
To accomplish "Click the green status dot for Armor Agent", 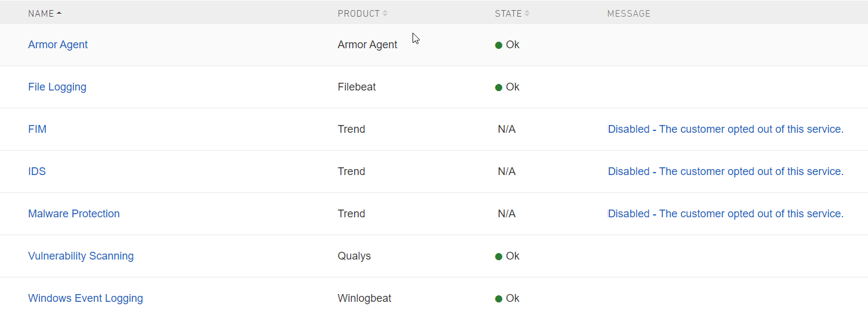I will tap(499, 45).
